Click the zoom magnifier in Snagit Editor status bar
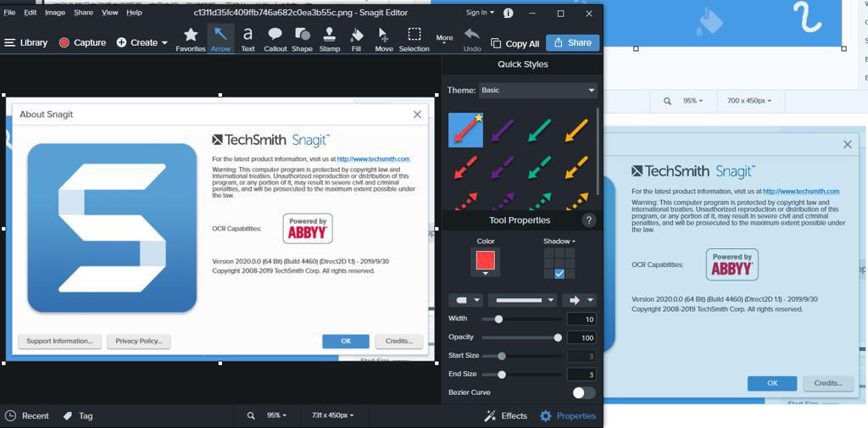868x428 pixels. pos(251,416)
